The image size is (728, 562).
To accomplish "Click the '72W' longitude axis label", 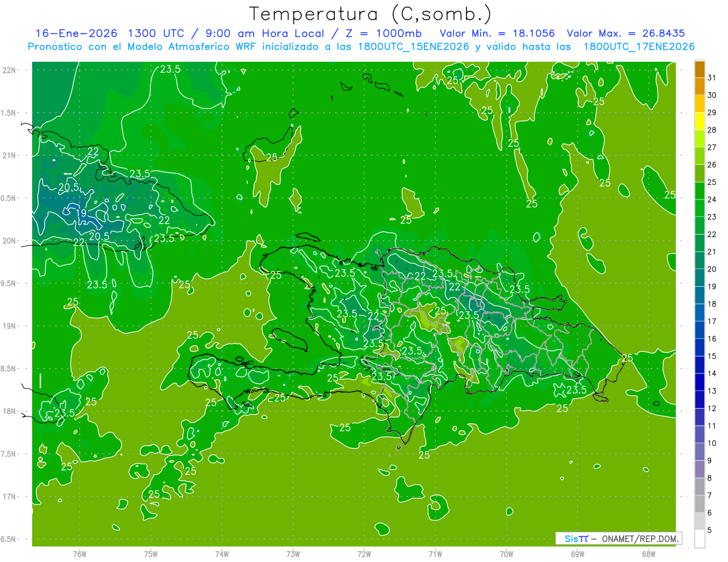I will coord(365,554).
